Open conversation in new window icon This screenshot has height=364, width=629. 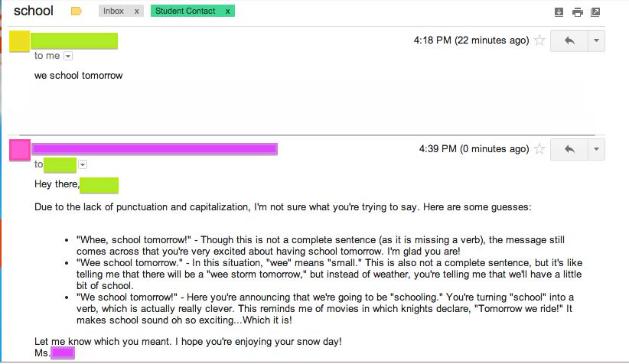point(595,12)
